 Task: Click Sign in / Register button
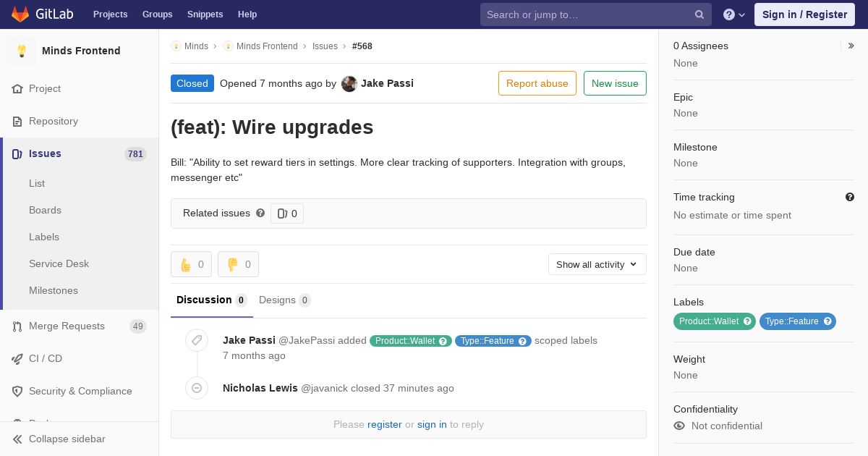pyautogui.click(x=804, y=14)
